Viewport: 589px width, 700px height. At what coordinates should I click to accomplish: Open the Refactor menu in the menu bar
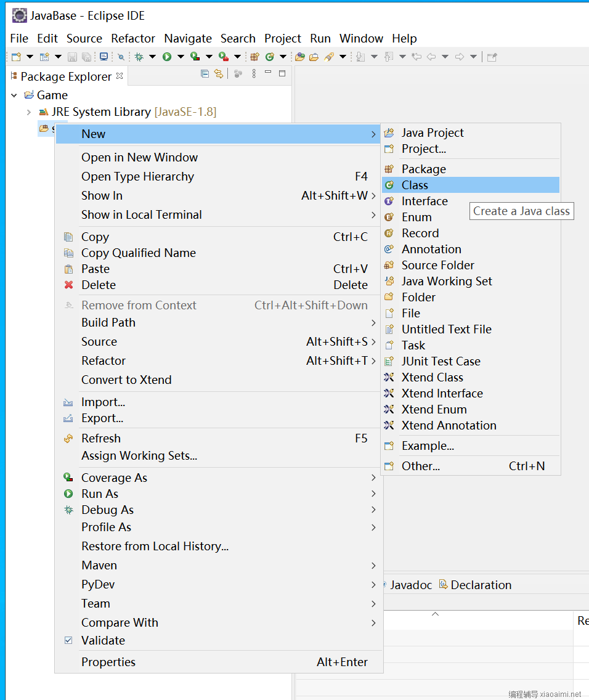133,38
